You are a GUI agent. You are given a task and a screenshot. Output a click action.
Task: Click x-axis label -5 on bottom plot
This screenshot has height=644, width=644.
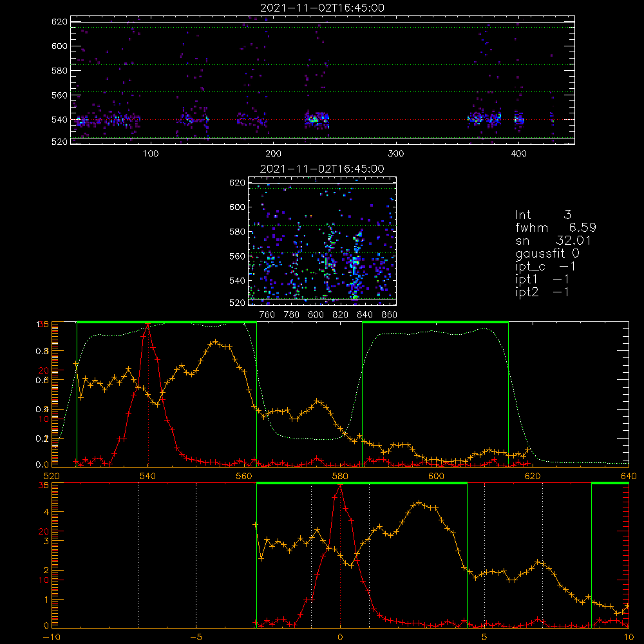(196, 637)
